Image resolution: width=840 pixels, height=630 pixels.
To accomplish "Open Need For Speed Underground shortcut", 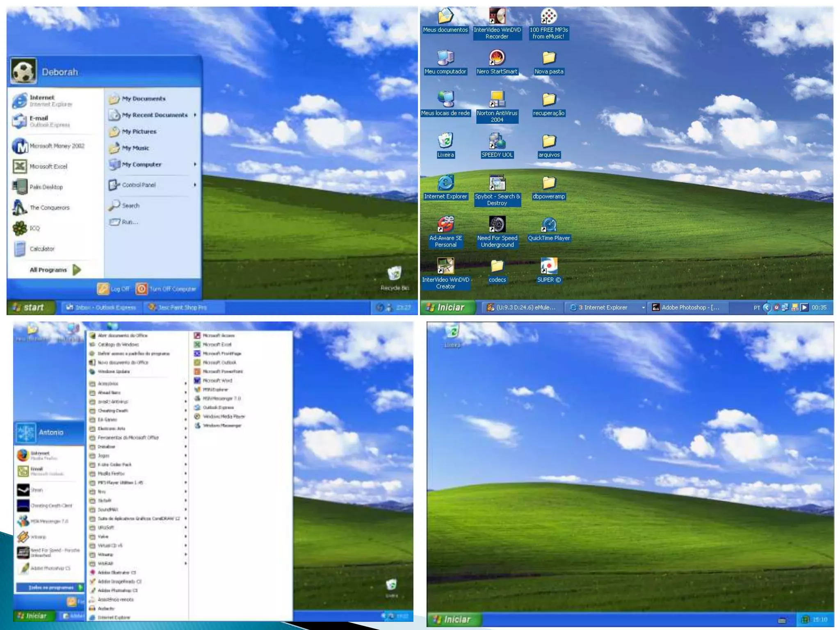I will point(497,225).
